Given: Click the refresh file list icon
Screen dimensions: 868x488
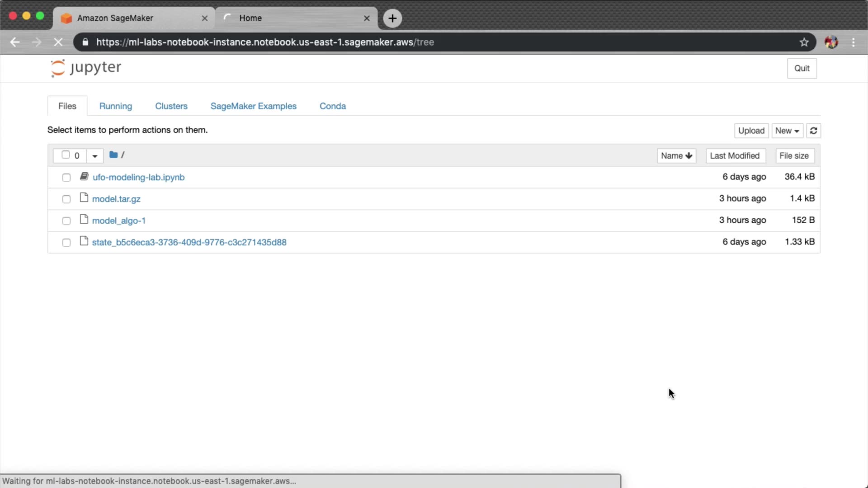Looking at the screenshot, I should (x=813, y=131).
